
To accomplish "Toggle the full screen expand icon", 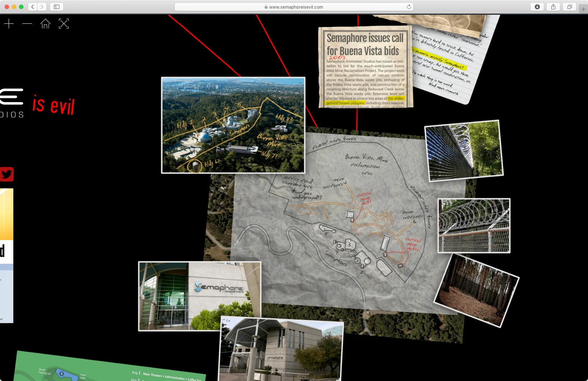I will pos(64,24).
